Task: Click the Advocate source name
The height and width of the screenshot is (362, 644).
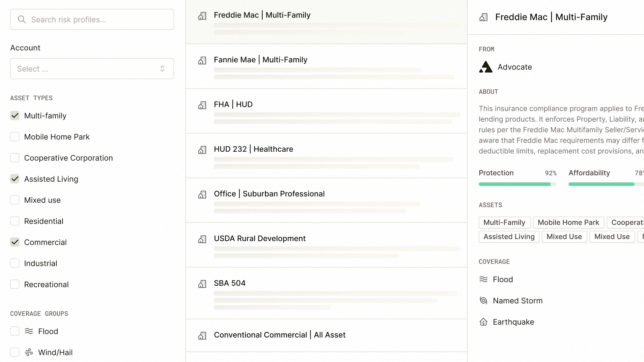Action: coord(514,67)
